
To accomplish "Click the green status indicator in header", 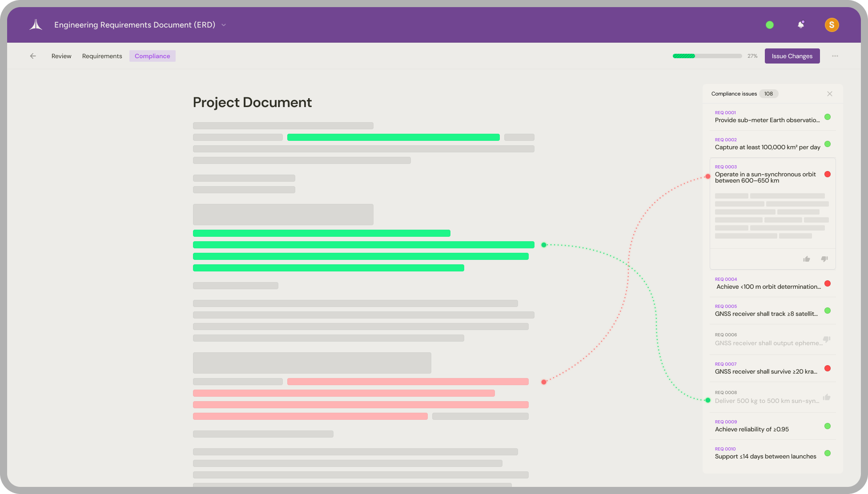I will pos(770,25).
